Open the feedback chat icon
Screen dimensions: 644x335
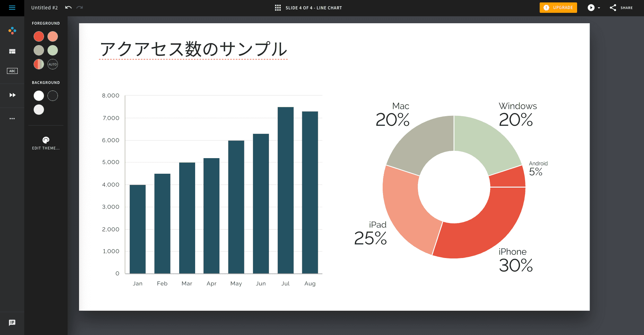pos(12,323)
